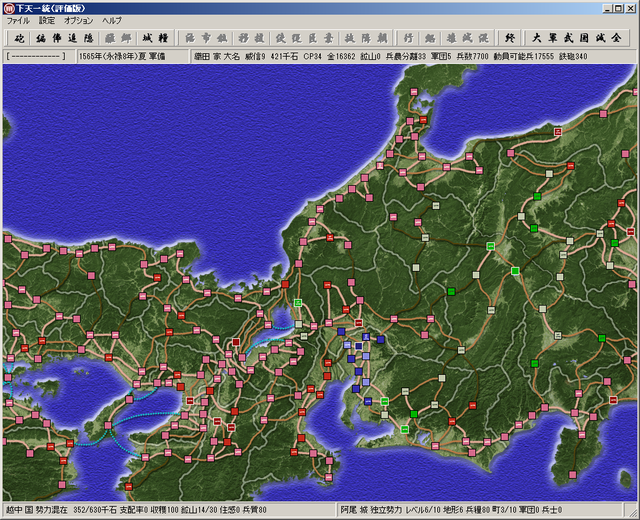Open the ファイル menu

(x=18, y=20)
